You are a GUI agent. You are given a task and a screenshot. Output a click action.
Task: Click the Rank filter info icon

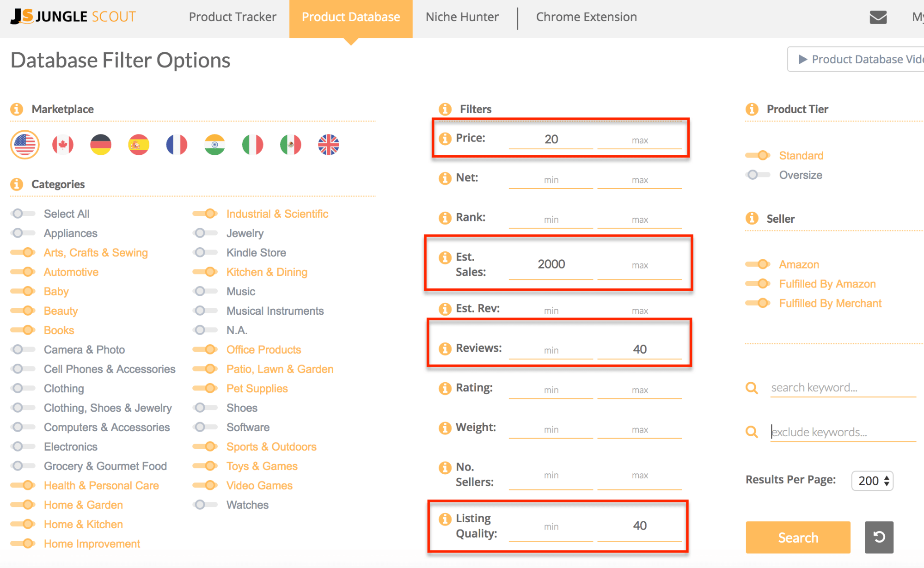point(445,218)
